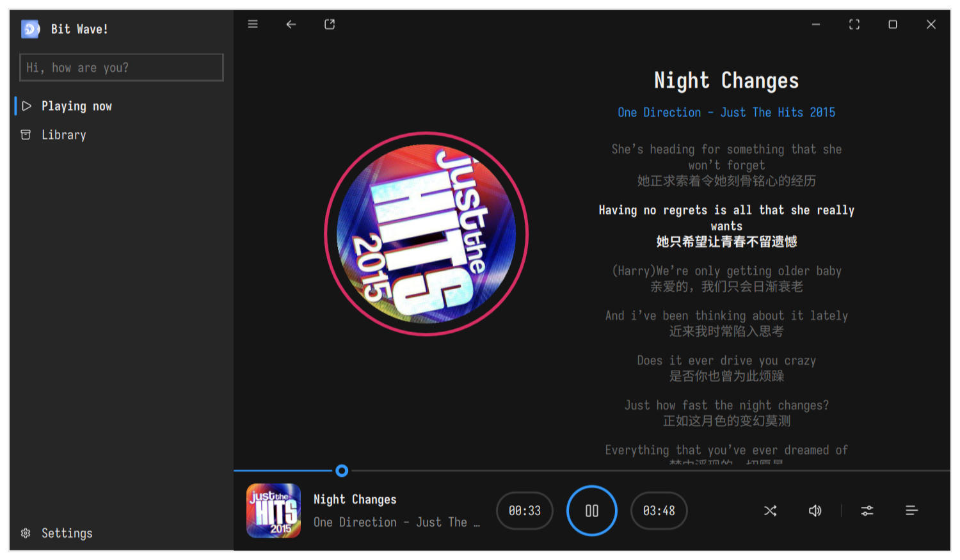The image size is (960, 560).
Task: Pause the current song
Action: pos(592,511)
